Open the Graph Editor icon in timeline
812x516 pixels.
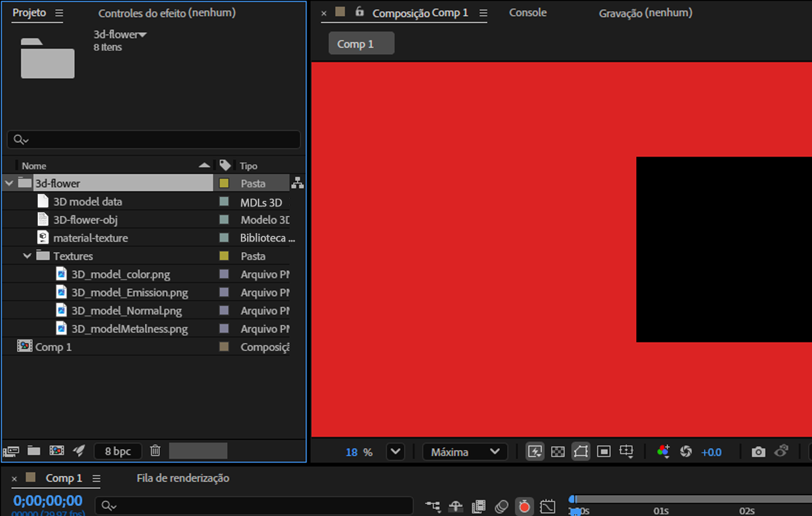coord(547,506)
